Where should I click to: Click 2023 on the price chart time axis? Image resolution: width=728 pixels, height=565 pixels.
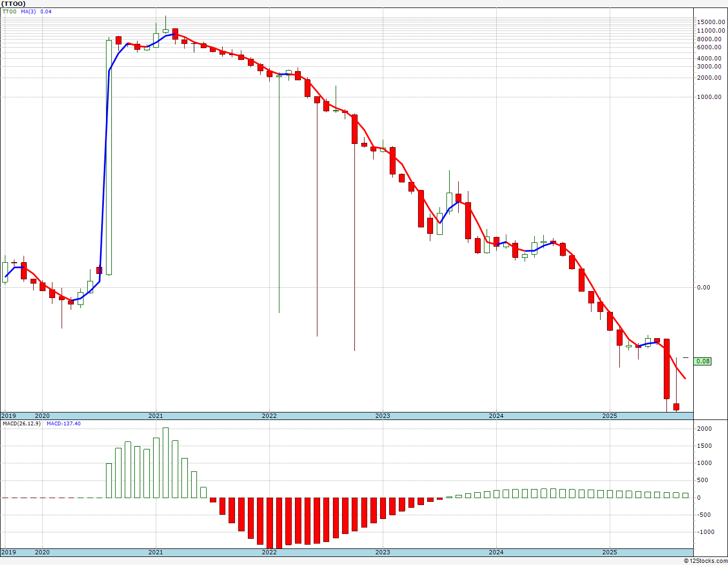(383, 416)
